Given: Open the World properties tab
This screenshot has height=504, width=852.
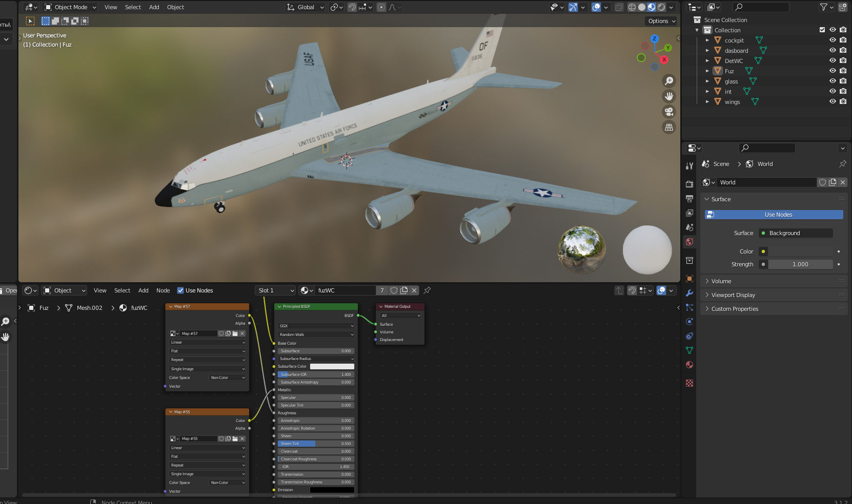Looking at the screenshot, I should [x=689, y=242].
